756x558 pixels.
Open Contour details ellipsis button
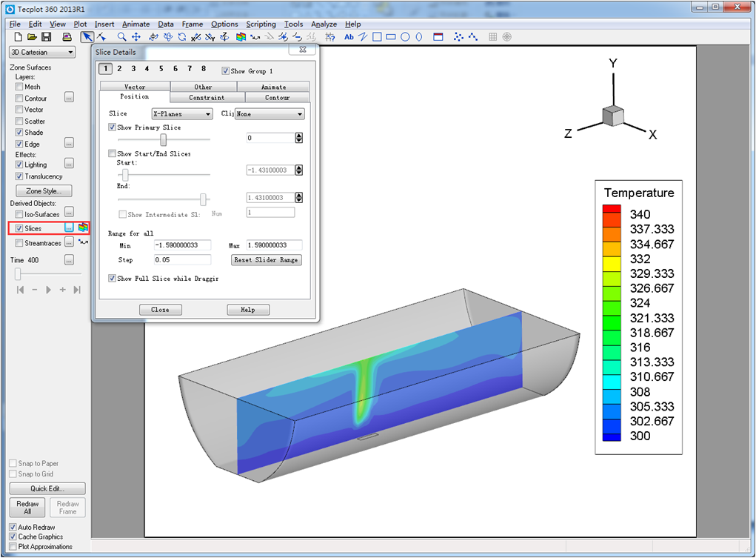pyautogui.click(x=70, y=98)
